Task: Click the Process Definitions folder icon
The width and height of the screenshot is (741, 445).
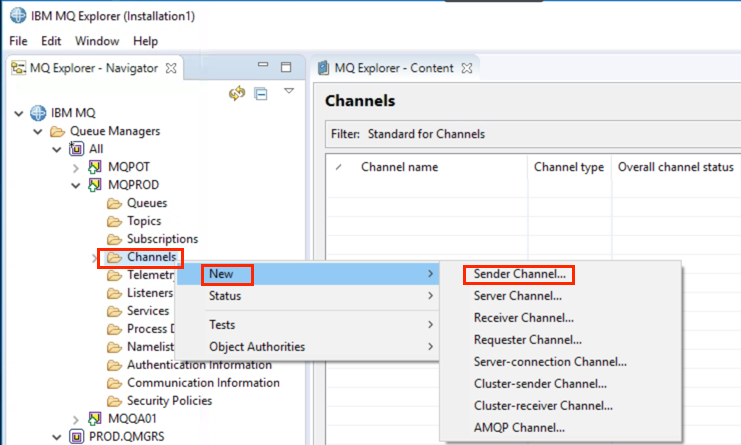Action: [x=114, y=329]
